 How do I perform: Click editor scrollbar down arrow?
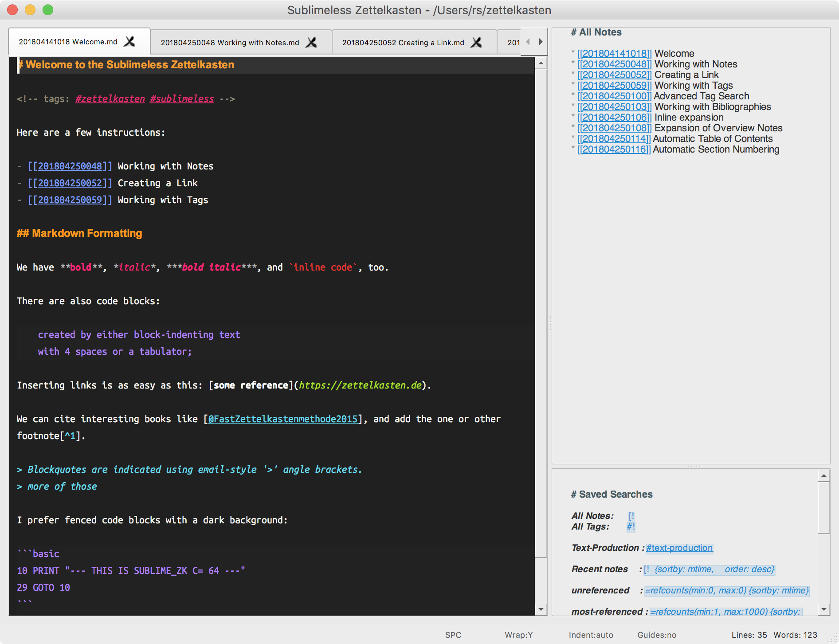click(541, 609)
